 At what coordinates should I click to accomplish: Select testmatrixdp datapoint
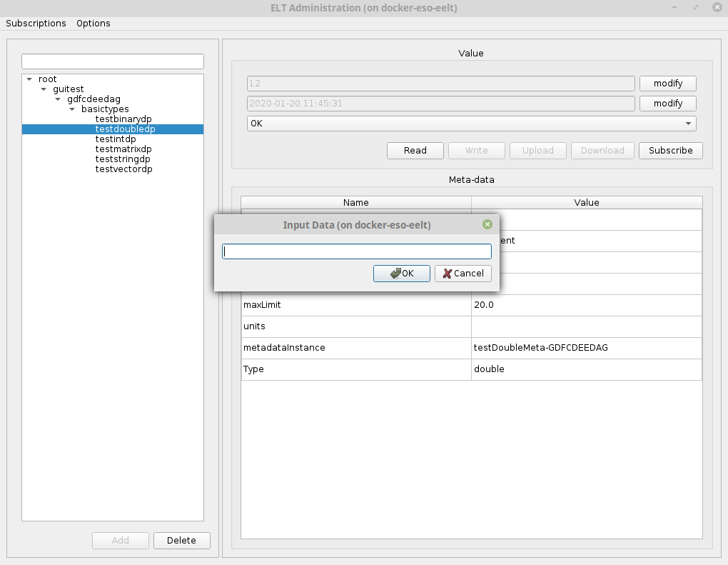pos(123,149)
